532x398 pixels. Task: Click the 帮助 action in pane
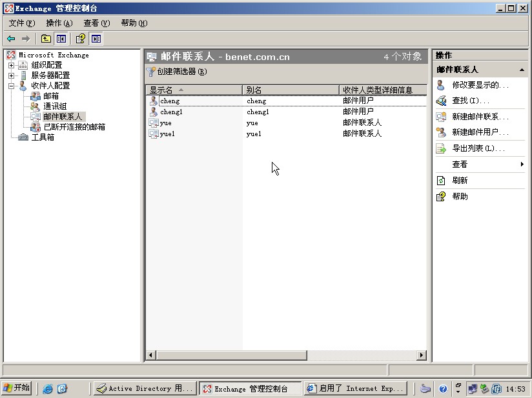pyautogui.click(x=460, y=197)
